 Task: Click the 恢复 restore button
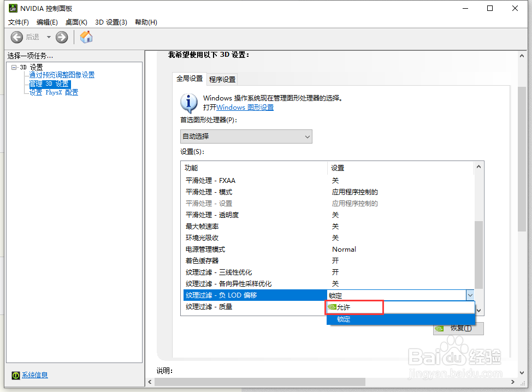click(458, 328)
